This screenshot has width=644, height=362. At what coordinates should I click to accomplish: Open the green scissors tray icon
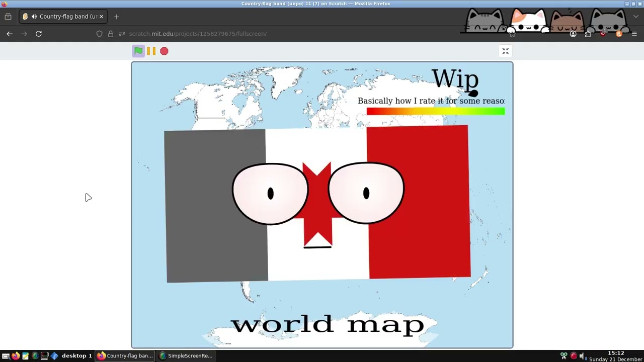point(564,356)
